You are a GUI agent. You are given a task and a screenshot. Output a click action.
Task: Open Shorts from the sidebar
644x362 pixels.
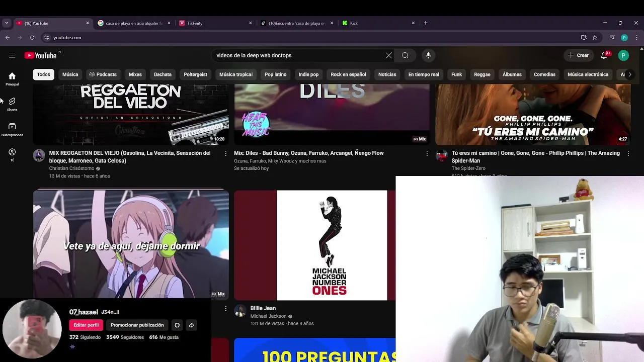[12, 104]
